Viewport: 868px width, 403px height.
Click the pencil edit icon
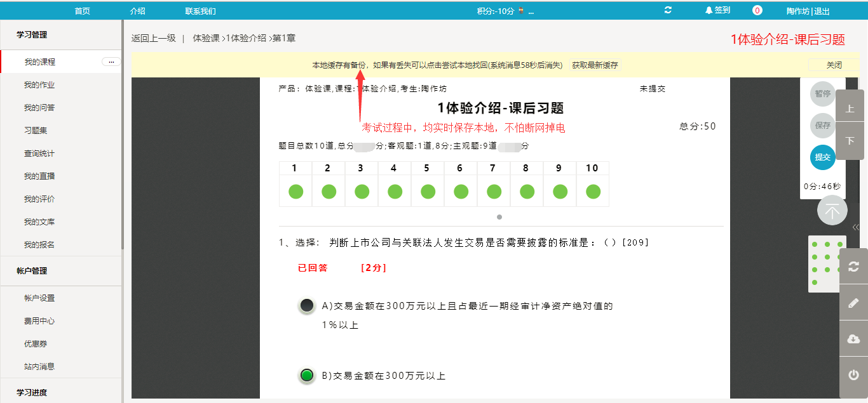click(x=853, y=303)
